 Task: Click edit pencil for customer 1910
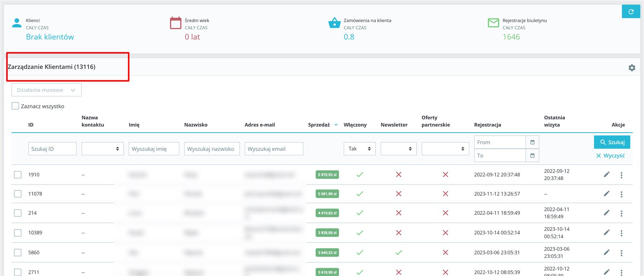[x=607, y=174]
